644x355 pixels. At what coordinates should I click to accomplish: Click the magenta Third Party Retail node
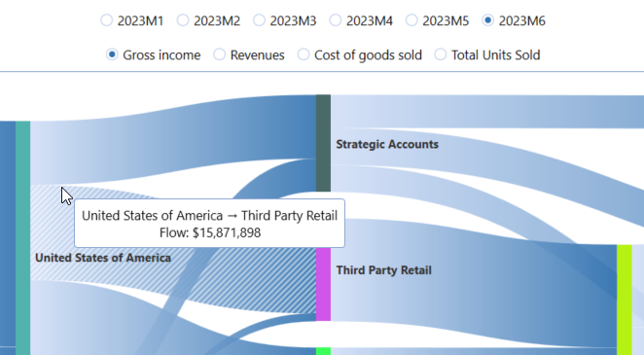323,284
